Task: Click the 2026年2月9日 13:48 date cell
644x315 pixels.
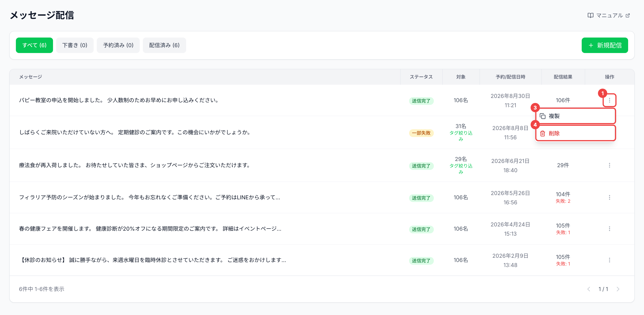Action: (510, 260)
